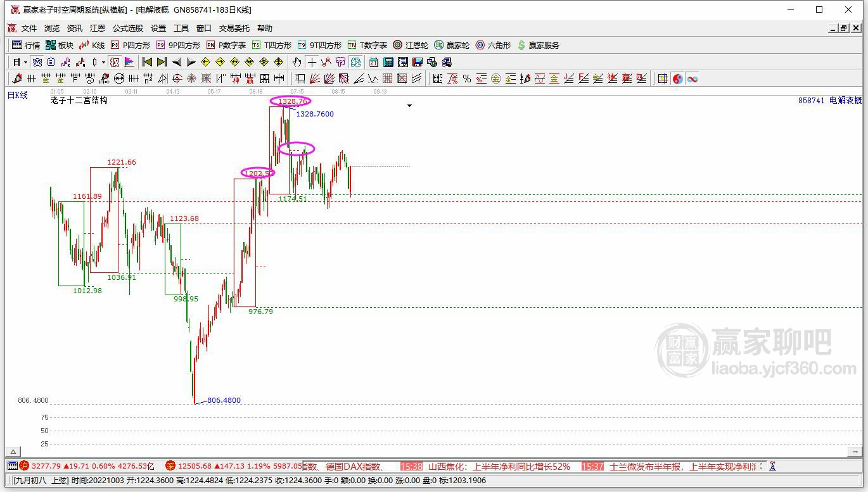Image resolution: width=868 pixels, height=492 pixels.
Task: Click the 858741 电解液概 stock label
Action: pyautogui.click(x=830, y=100)
